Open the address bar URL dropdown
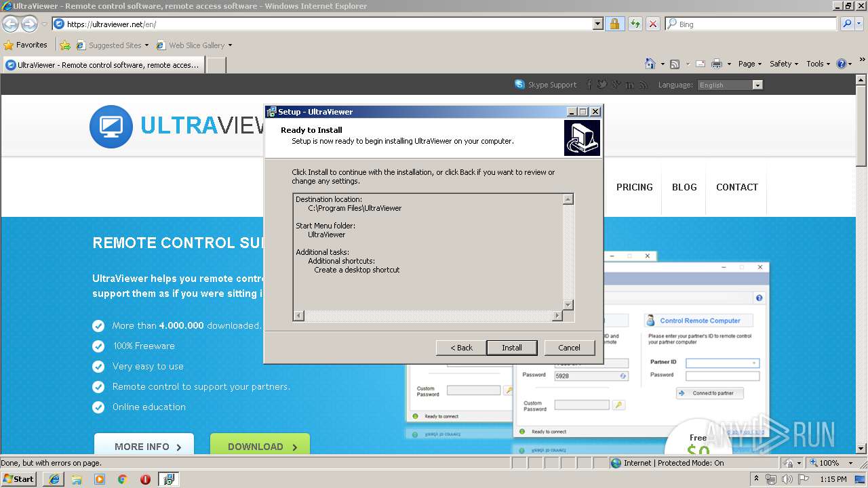 point(597,24)
